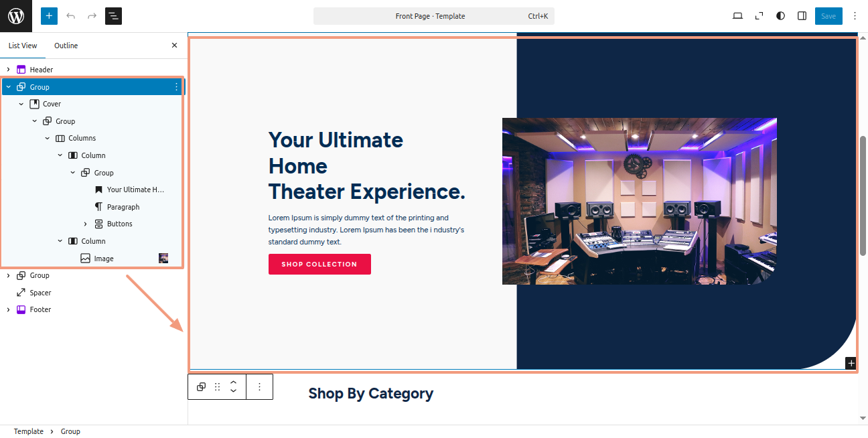
Task: Open the WordPress logo menu
Action: coord(16,16)
